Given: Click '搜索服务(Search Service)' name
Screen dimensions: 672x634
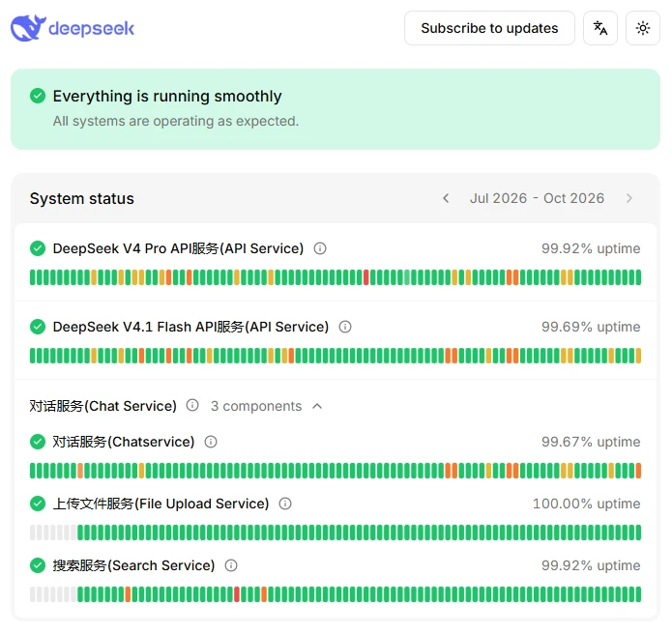Looking at the screenshot, I should tap(133, 565).
